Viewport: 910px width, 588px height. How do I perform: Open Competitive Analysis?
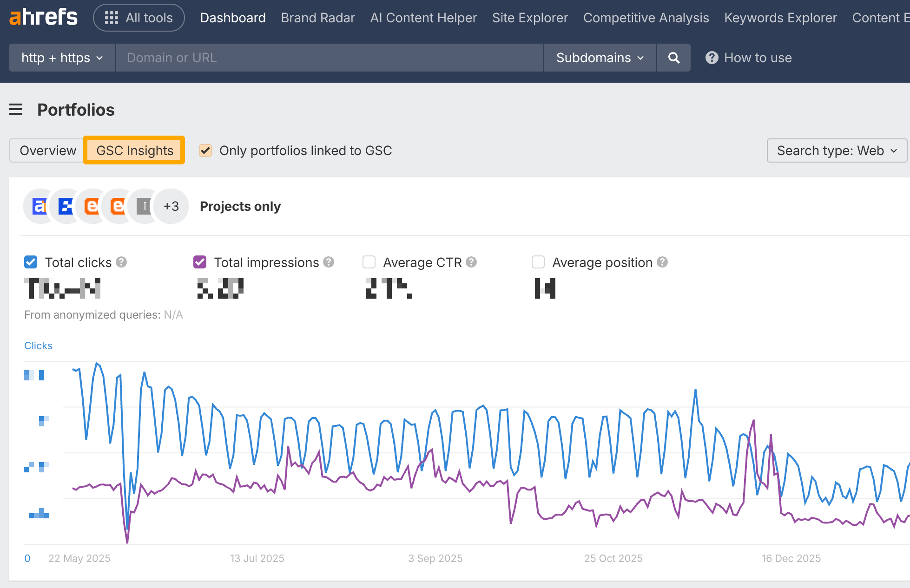(x=646, y=18)
